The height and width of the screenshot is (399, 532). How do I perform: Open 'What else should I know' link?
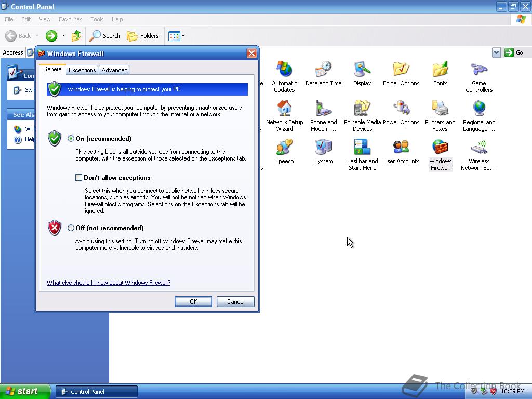coord(109,283)
